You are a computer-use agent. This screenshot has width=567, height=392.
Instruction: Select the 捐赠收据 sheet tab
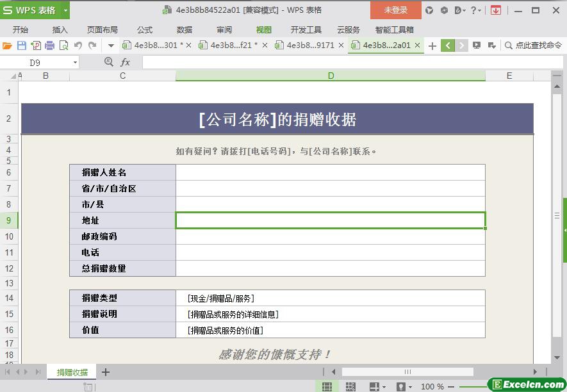[x=72, y=372]
